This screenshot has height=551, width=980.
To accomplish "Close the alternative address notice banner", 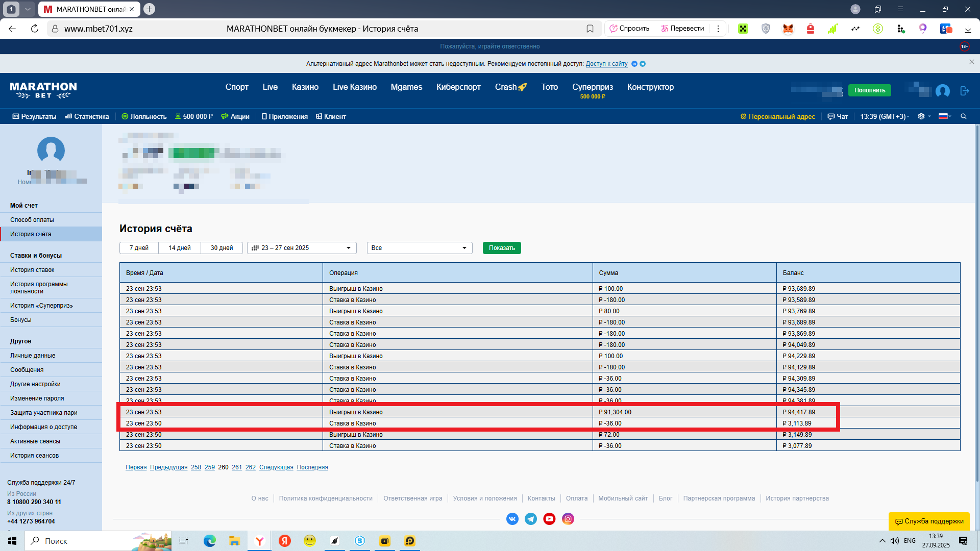I will (x=971, y=62).
